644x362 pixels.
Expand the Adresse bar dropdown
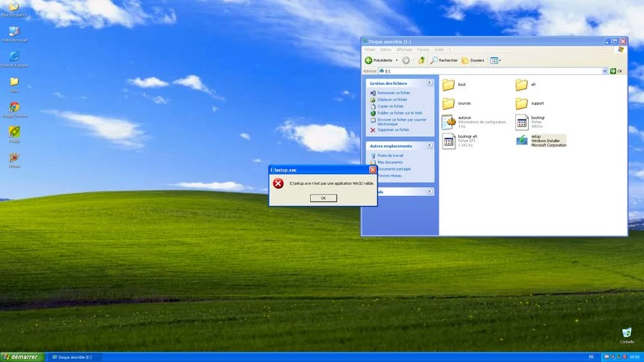tap(604, 71)
